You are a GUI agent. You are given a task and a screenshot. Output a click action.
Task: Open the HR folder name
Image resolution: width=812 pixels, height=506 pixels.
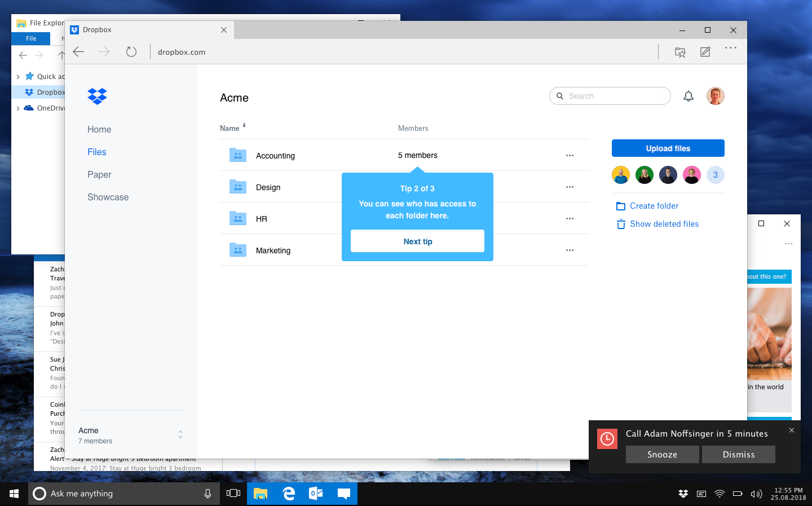click(262, 219)
